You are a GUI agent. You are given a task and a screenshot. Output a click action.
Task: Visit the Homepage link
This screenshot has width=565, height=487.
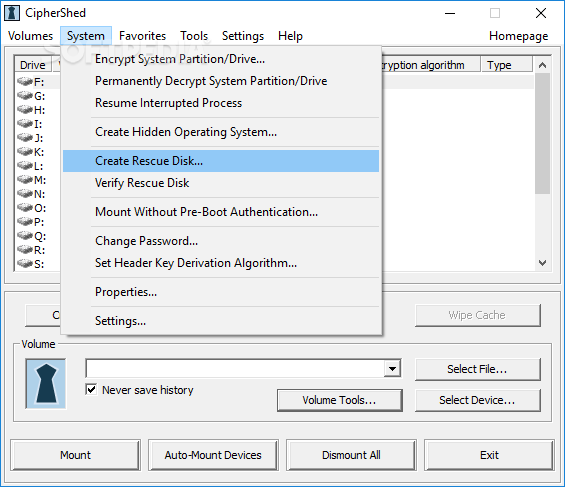click(x=519, y=36)
